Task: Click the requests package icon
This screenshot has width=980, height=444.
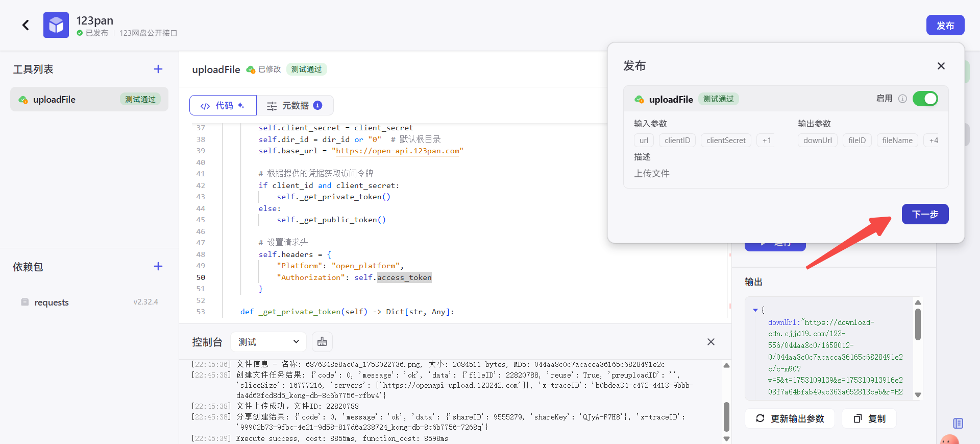Action: click(24, 302)
